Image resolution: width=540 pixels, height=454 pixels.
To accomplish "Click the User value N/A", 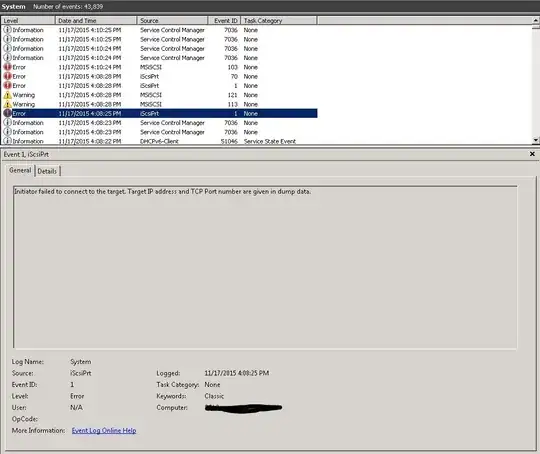I will coord(76,407).
